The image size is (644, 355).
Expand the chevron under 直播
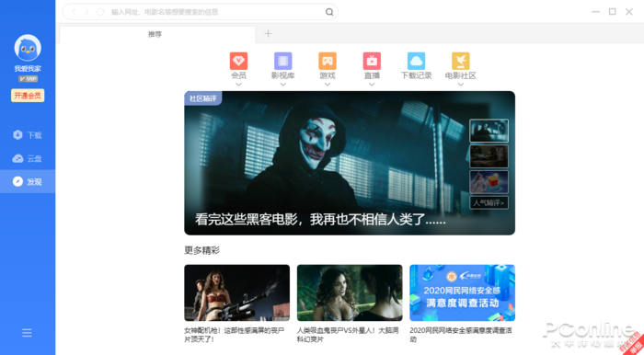372,84
